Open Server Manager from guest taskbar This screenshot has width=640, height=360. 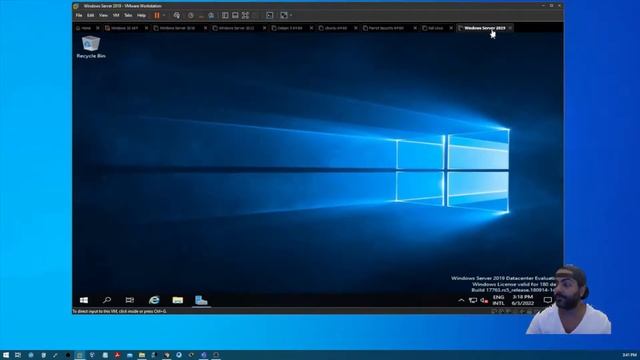coord(201,300)
